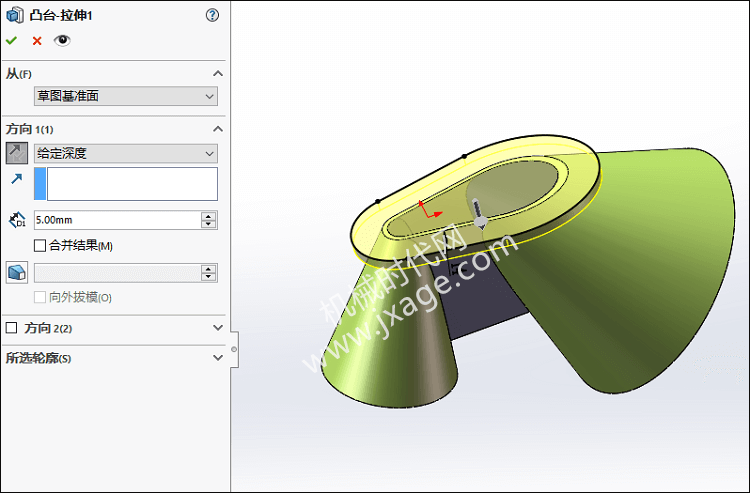This screenshot has width=750, height=493.
Task: Confirm the extrude with the green checkmark
Action: point(11,41)
